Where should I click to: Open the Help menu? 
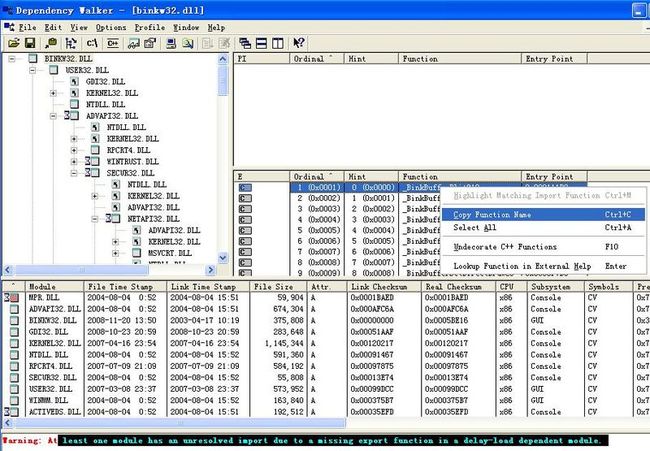[x=216, y=27]
